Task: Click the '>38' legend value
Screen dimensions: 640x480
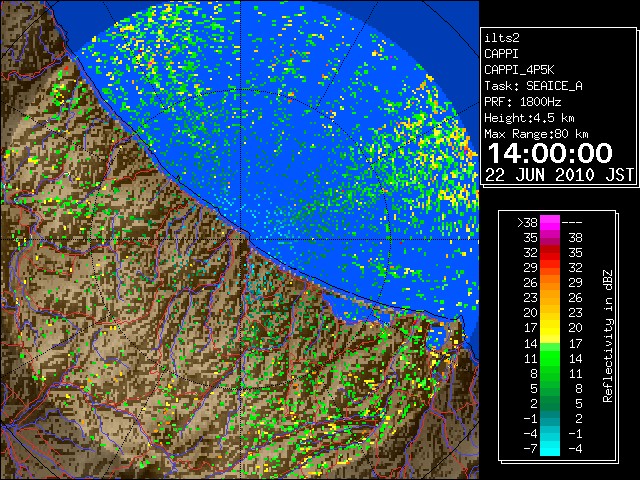Action: point(527,223)
